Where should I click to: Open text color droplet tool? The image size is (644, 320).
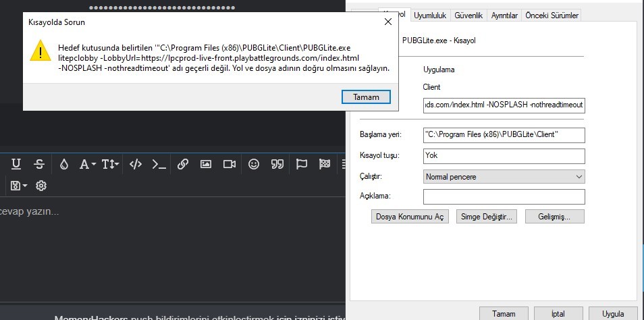[x=63, y=164]
